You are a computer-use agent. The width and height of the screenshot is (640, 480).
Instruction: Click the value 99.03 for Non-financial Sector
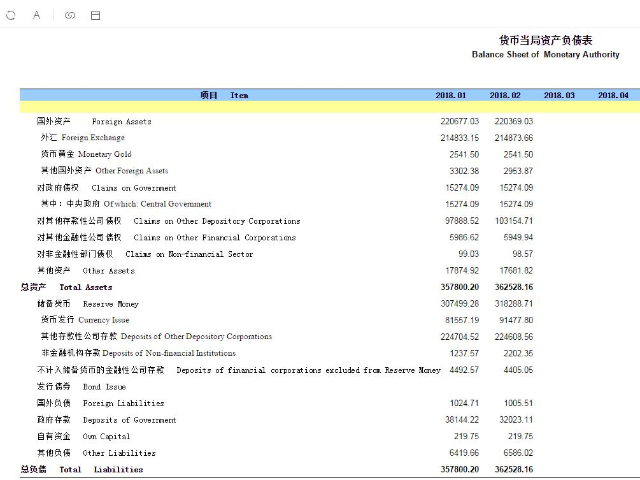(x=469, y=254)
